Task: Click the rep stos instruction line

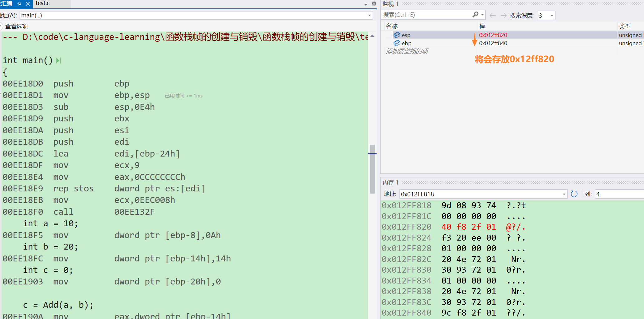Action: [104, 189]
